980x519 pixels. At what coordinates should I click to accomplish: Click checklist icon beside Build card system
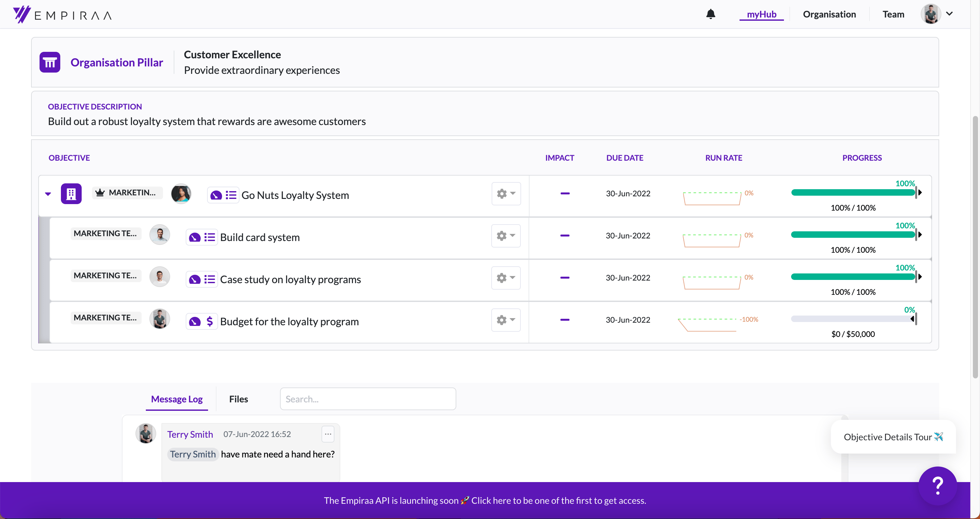click(210, 238)
